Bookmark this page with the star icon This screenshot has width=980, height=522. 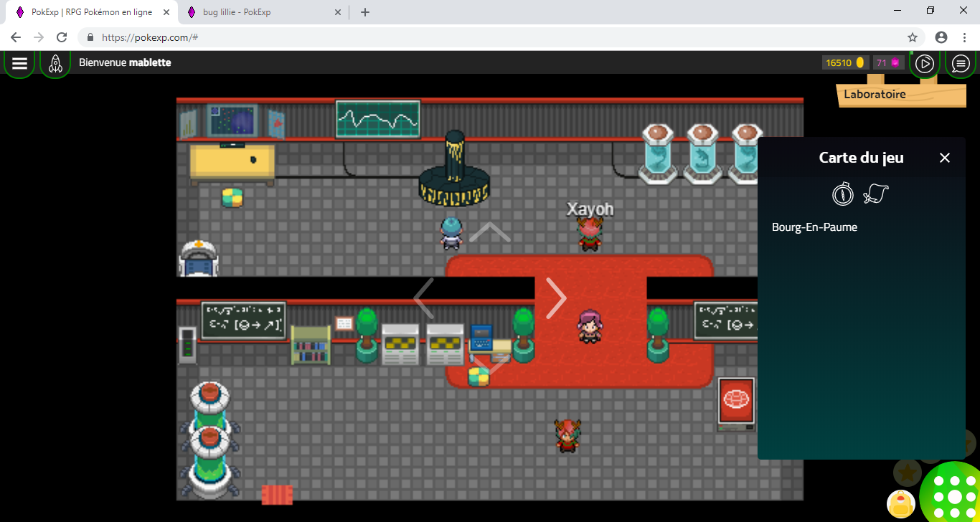pyautogui.click(x=913, y=37)
